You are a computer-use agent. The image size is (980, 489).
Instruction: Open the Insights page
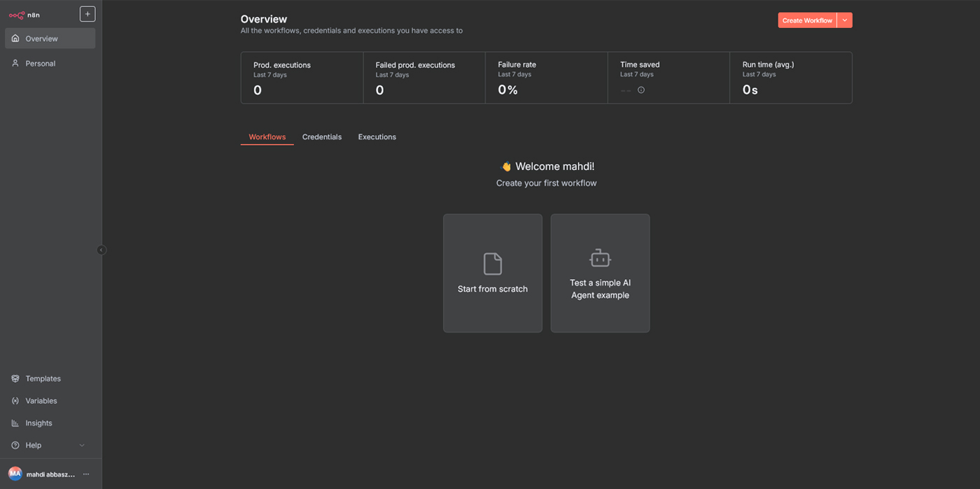pos(38,423)
